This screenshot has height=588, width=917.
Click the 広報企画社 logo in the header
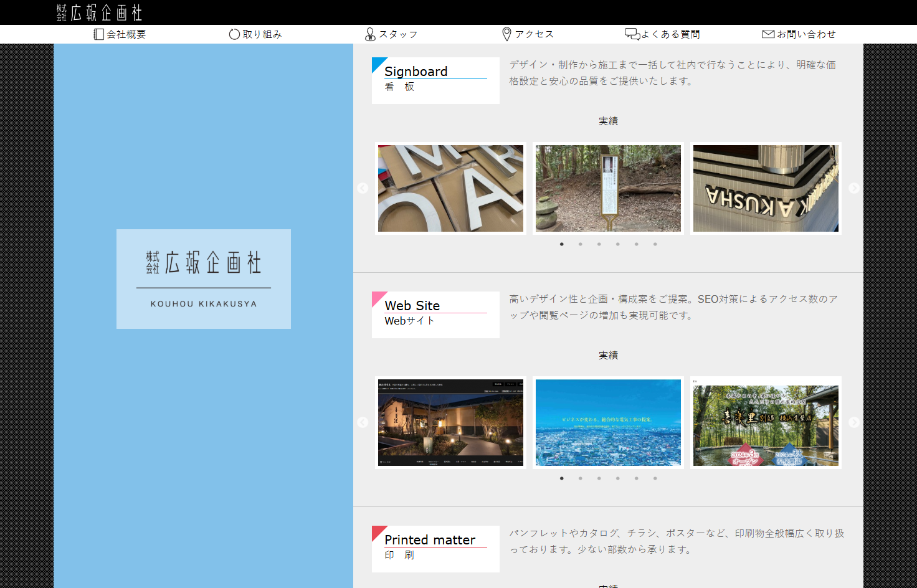[99, 12]
